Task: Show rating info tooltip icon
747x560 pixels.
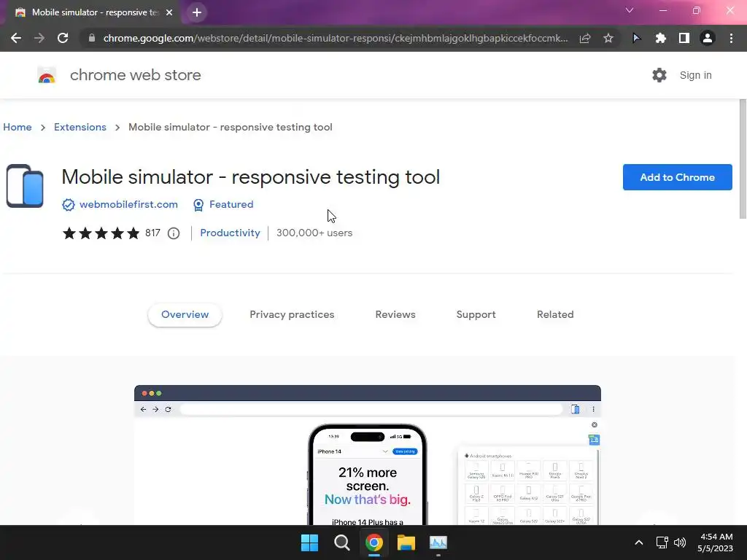Action: 174,233
